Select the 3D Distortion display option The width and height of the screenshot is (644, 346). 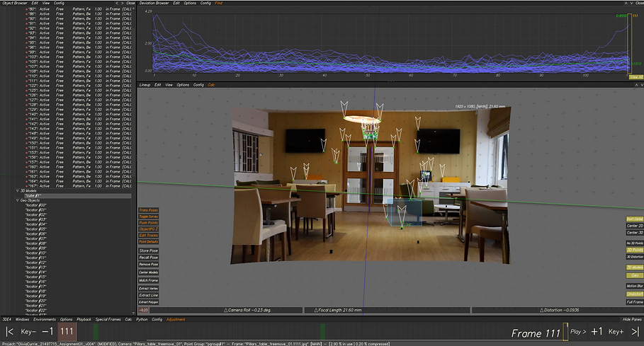(x=635, y=257)
